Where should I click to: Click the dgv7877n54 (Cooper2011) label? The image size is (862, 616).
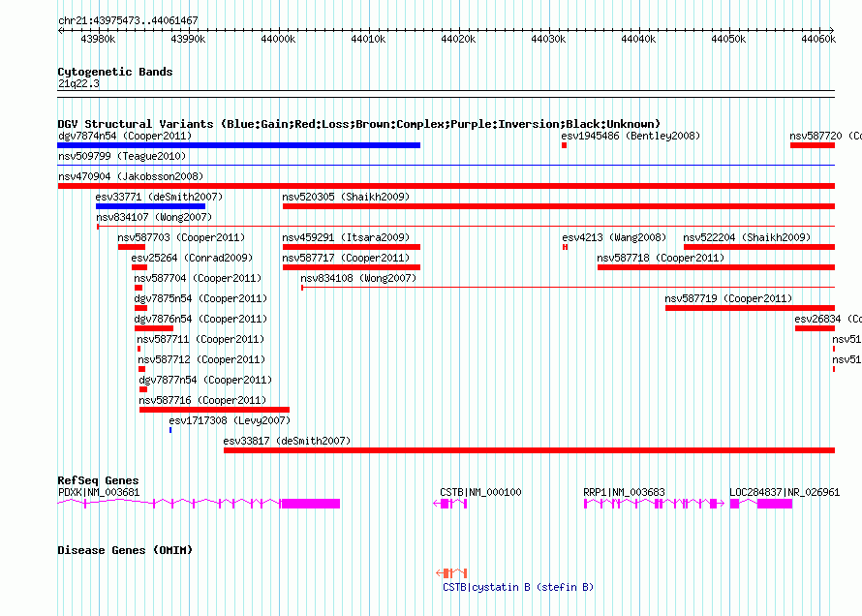pos(205,380)
